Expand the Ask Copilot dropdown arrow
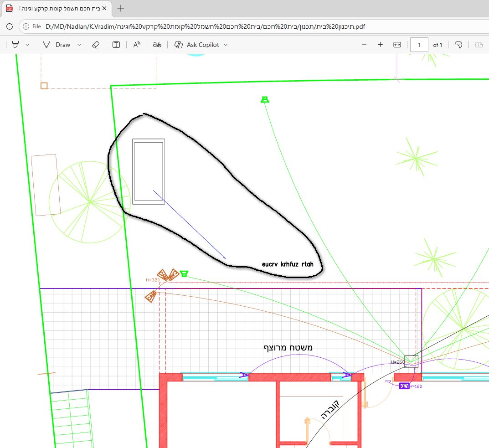Image resolution: width=489 pixels, height=448 pixels. point(226,45)
